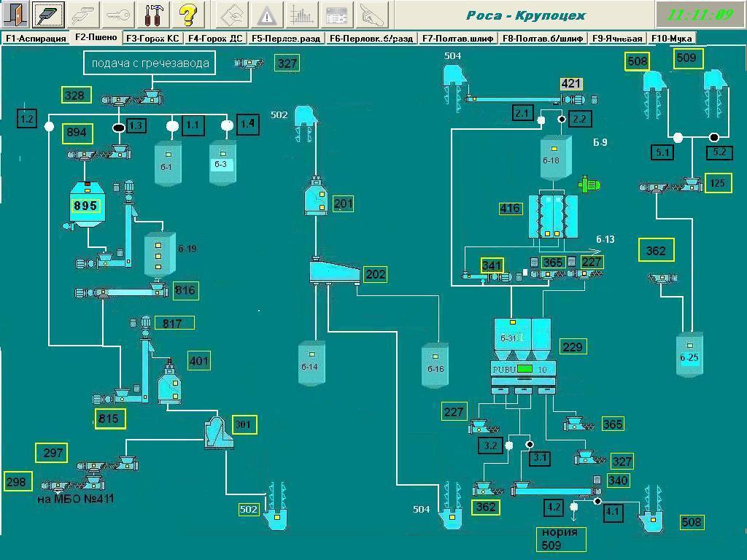
Task: Click the подача с гречезавода box
Action: point(150,63)
